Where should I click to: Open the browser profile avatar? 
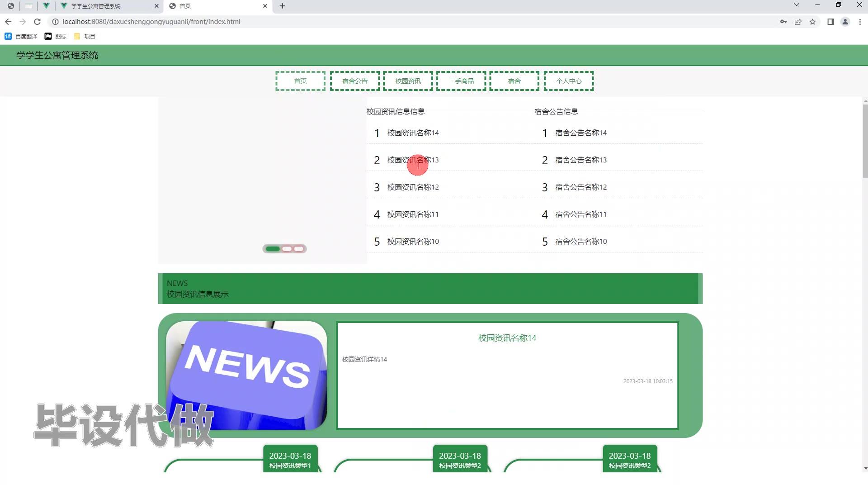(845, 22)
